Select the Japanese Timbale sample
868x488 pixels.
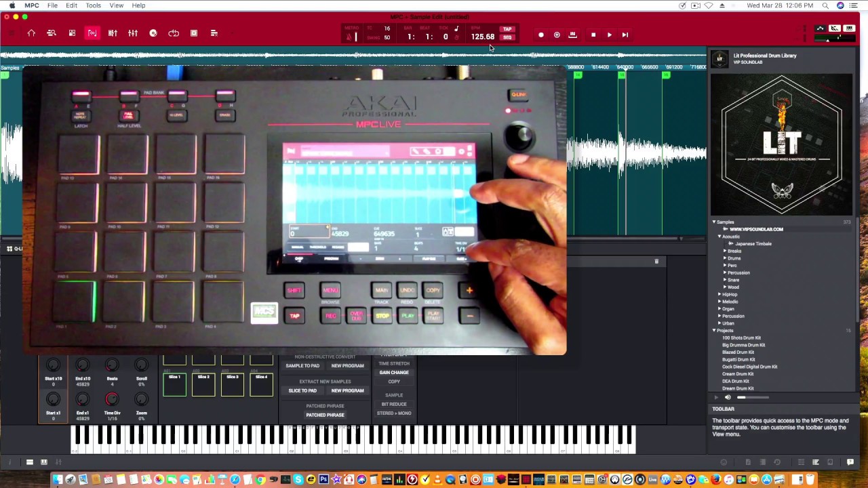(x=753, y=244)
